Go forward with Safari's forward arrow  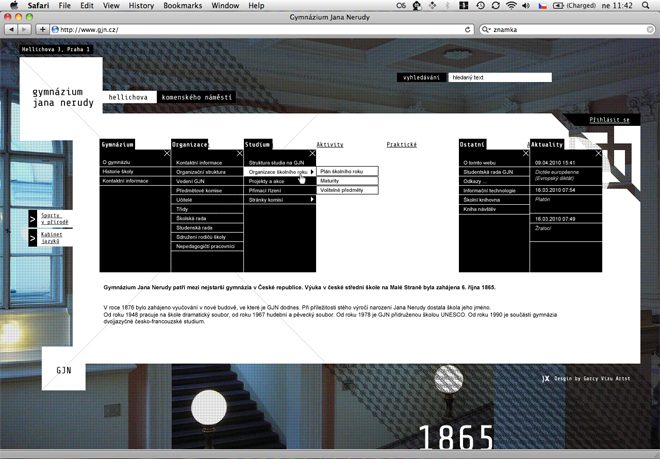(24, 29)
